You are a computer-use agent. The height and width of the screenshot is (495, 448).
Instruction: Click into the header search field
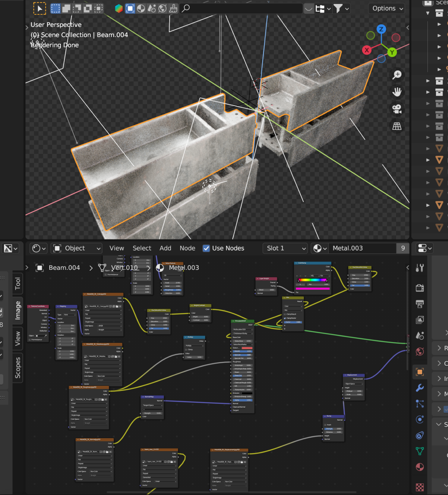(241, 9)
